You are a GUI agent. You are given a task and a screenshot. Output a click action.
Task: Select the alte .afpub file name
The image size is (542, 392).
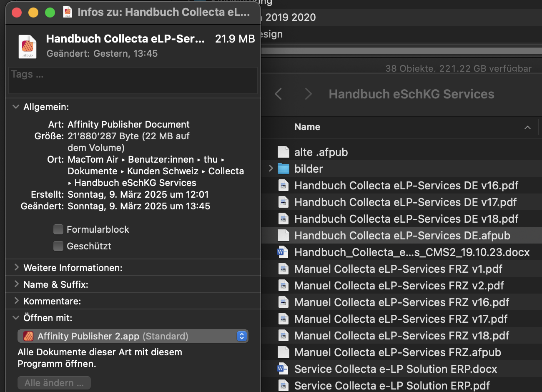tap(321, 152)
